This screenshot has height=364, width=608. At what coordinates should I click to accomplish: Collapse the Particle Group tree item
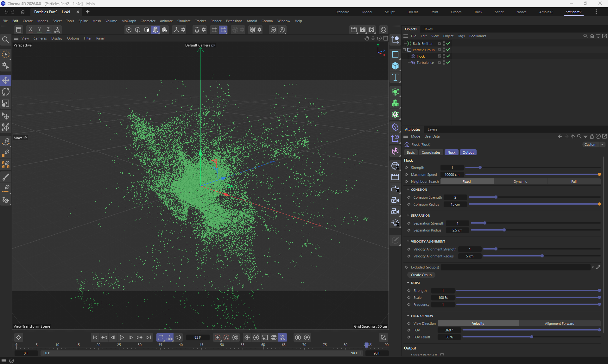click(x=404, y=50)
